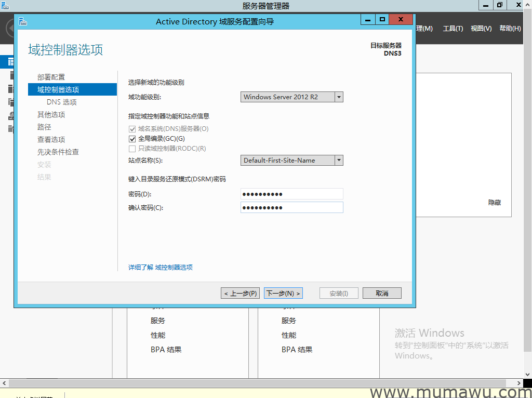Click the 只读域控制器(RODC) checkbox
The height and width of the screenshot is (398, 532).
coord(132,149)
